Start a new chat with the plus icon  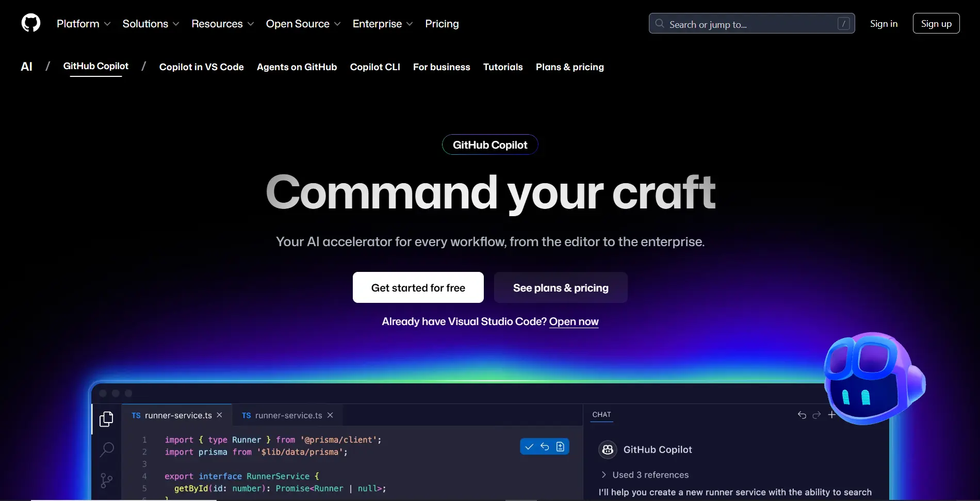pyautogui.click(x=831, y=414)
